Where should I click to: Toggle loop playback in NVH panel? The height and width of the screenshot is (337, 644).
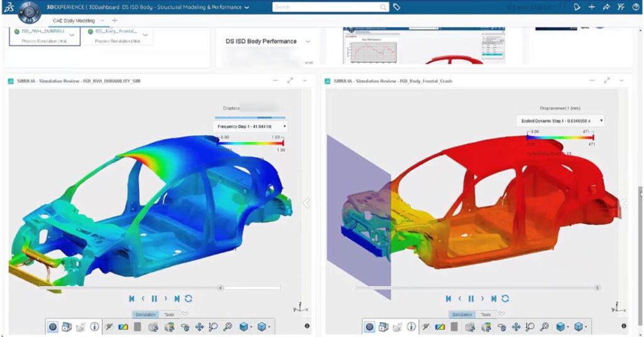(x=189, y=299)
